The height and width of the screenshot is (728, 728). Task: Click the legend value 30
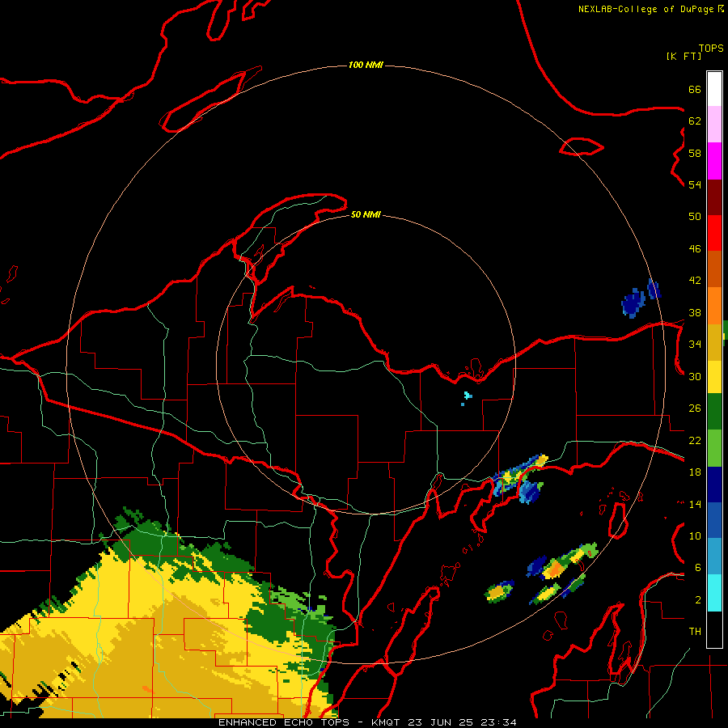pyautogui.click(x=695, y=376)
